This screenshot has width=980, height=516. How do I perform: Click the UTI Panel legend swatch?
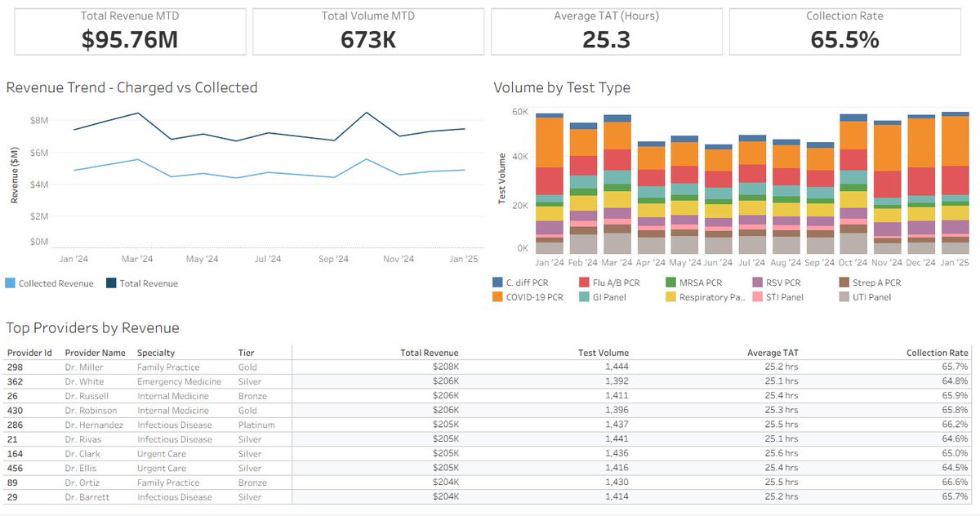(843, 296)
